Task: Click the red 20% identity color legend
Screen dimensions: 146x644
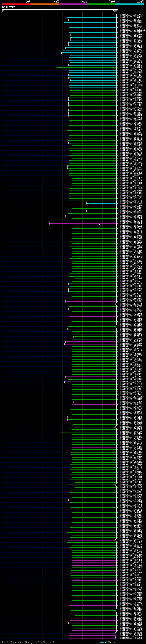Action: point(16,4)
